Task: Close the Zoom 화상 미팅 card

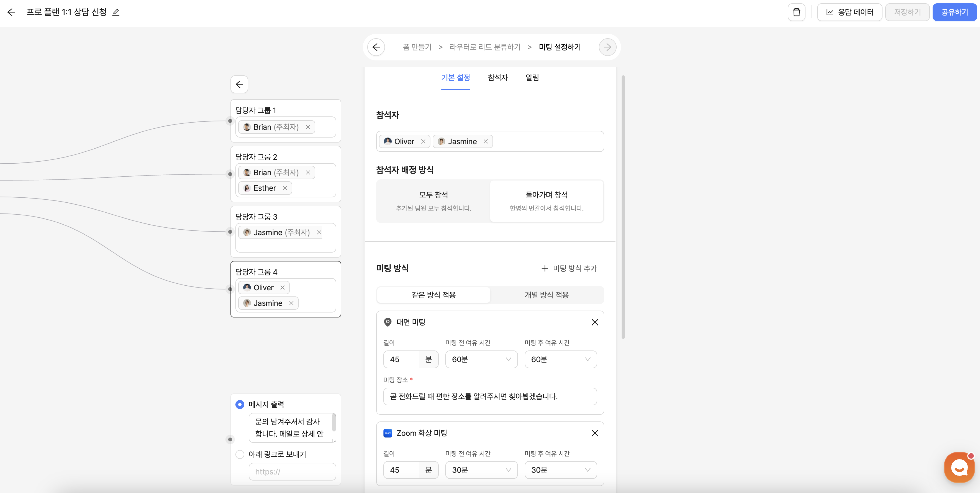Action: (595, 433)
